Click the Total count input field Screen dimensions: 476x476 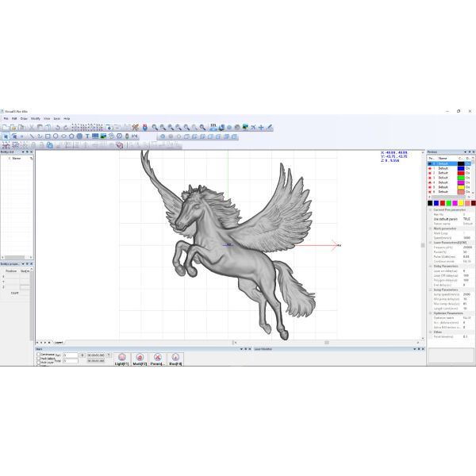71,361
